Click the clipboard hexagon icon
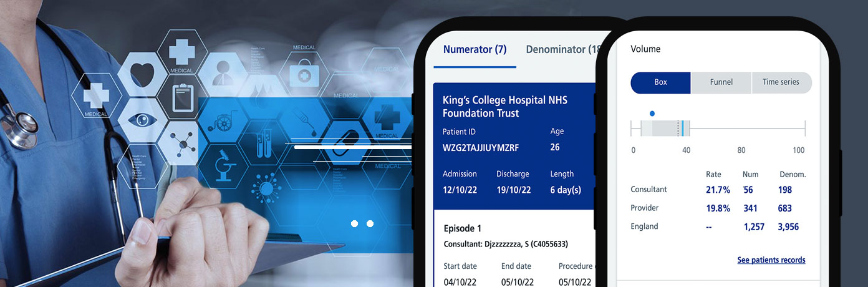The image size is (868, 287). [x=181, y=97]
